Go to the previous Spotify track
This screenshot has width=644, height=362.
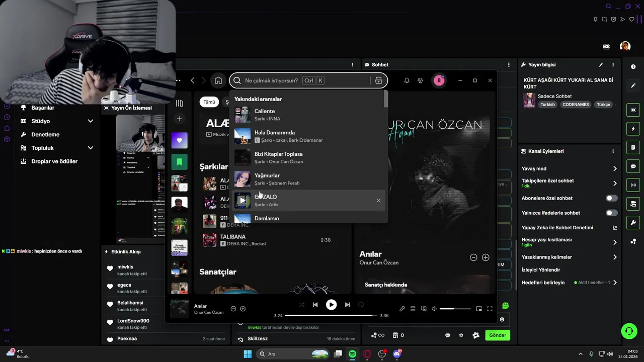[315, 305]
